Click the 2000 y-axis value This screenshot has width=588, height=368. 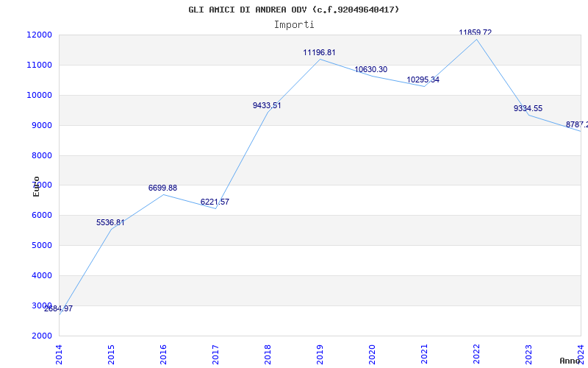[x=41, y=336]
